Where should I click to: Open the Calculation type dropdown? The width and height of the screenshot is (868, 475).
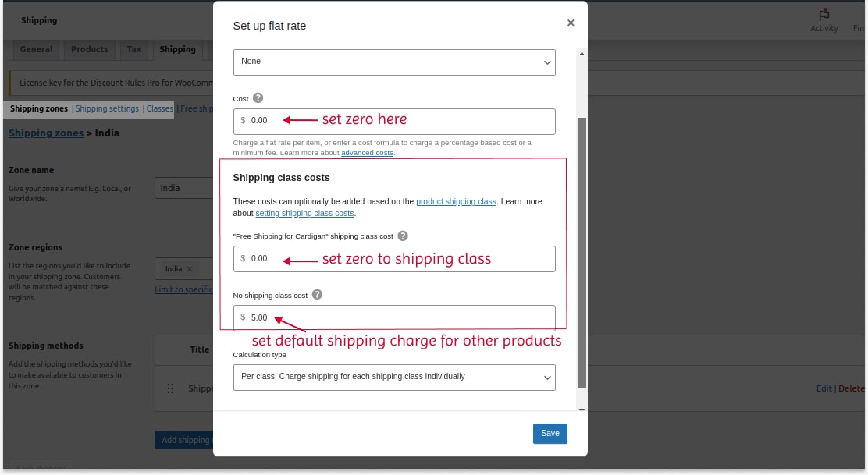click(x=393, y=378)
